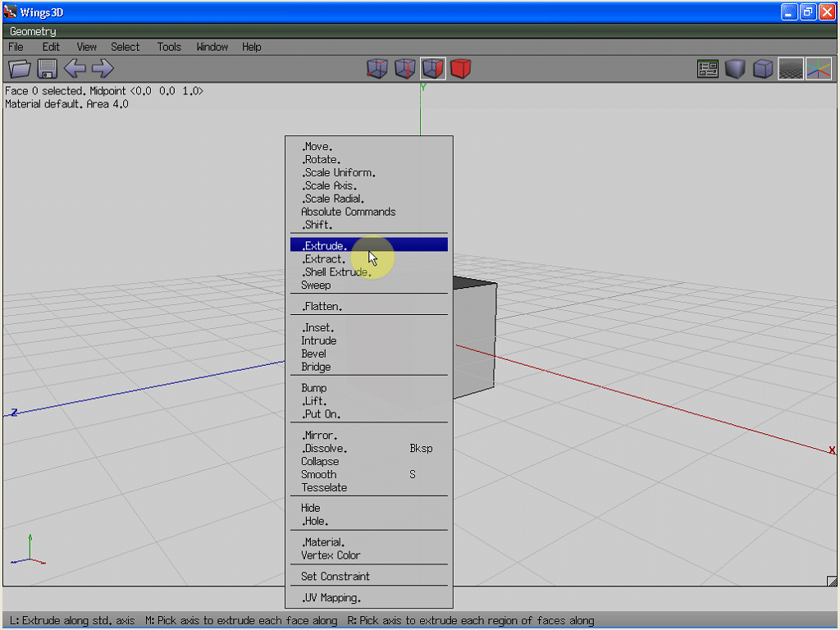Select Vertex Color in the context menu
Viewport: 840px width, 630px height.
tap(331, 555)
